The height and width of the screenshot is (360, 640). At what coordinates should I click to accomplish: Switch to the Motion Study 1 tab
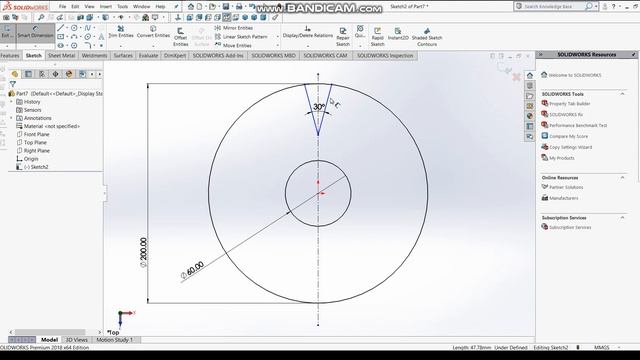click(115, 340)
